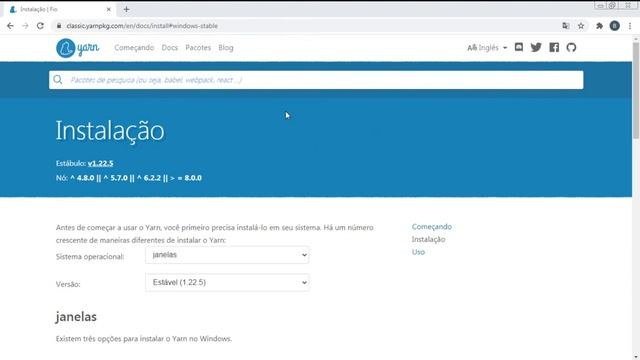This screenshot has height=360, width=640.
Task: Open the v1.22.5 stable version link
Action: point(100,163)
